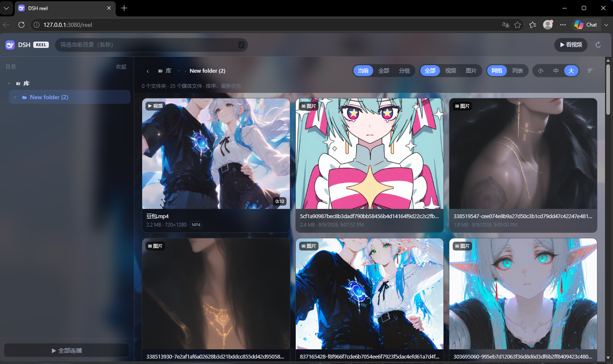Collapse the 库 tree node arrow in sidebar

(9, 84)
